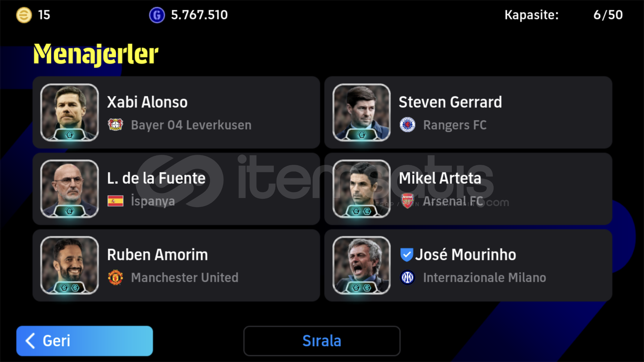644x362 pixels.
Task: Go back with the Geri button
Action: coord(85,341)
